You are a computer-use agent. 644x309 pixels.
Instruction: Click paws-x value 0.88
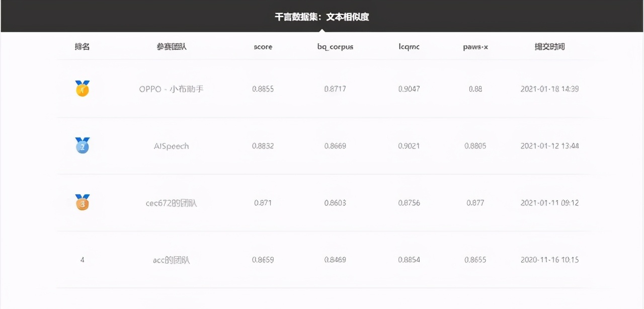click(475, 89)
